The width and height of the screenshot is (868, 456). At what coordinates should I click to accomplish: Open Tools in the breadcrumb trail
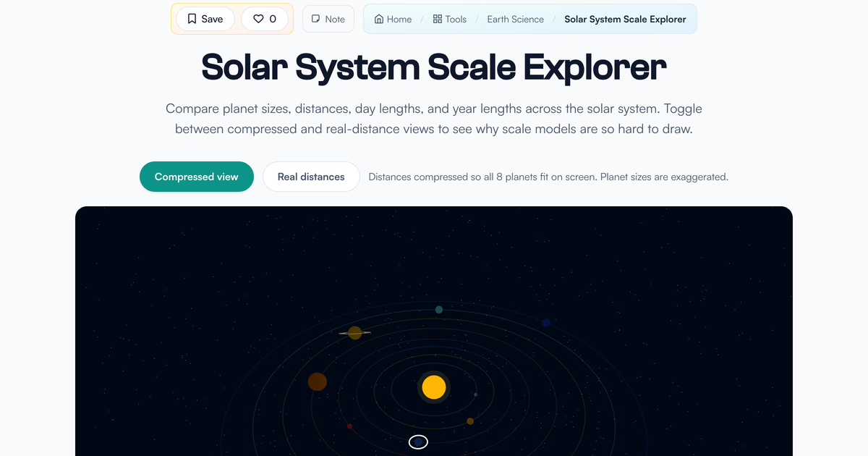(x=450, y=19)
